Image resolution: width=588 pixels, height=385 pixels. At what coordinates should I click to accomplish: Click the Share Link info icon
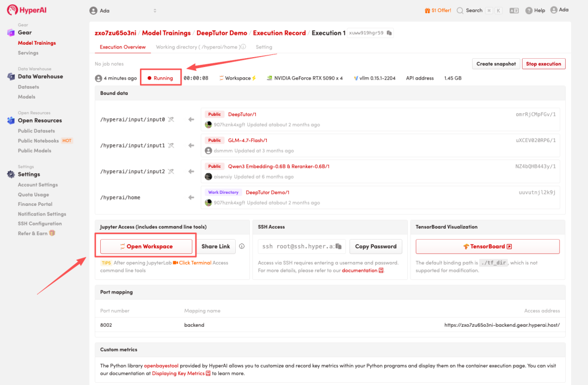242,247
